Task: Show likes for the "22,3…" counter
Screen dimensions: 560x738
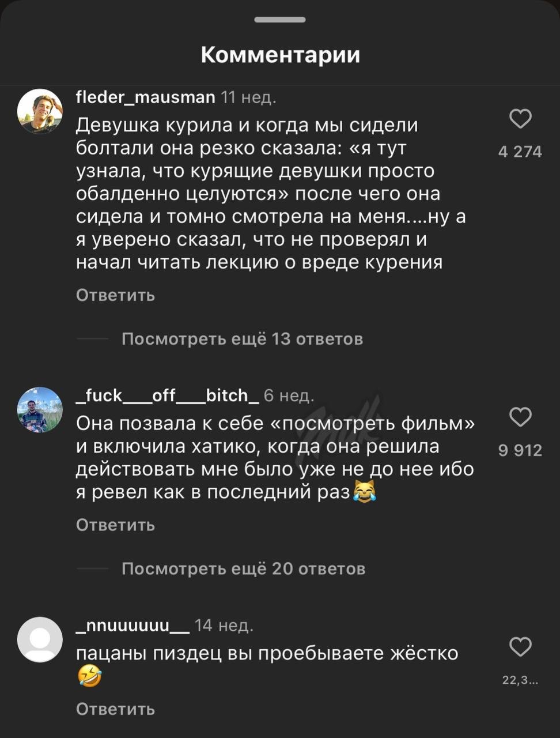Action: pyautogui.click(x=520, y=681)
